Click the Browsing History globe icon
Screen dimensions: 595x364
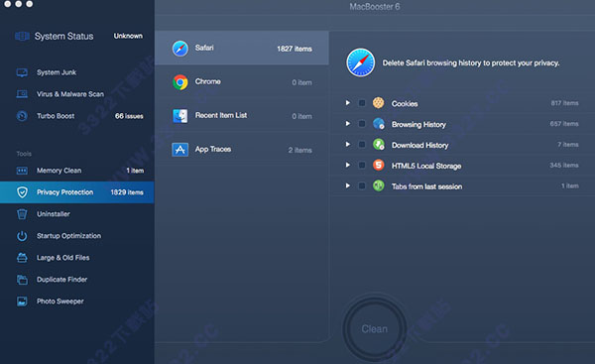tap(379, 124)
